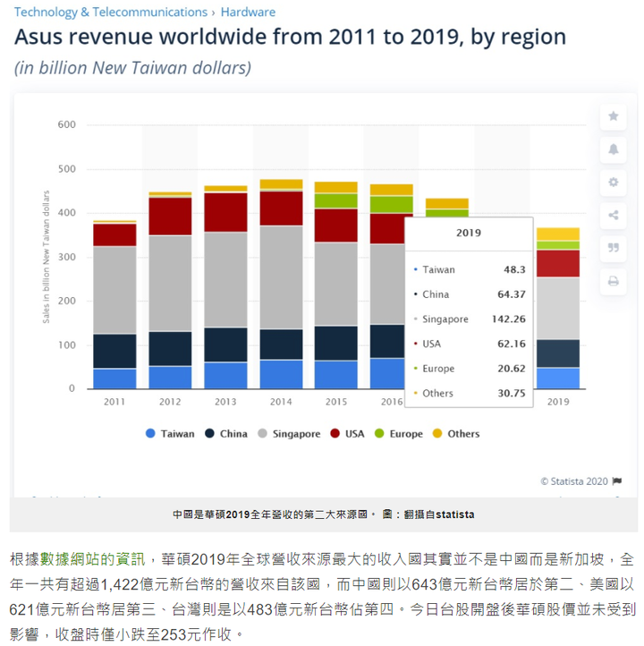644x646 pixels.
Task: Toggle Europe series in chart legend
Action: tap(399, 433)
